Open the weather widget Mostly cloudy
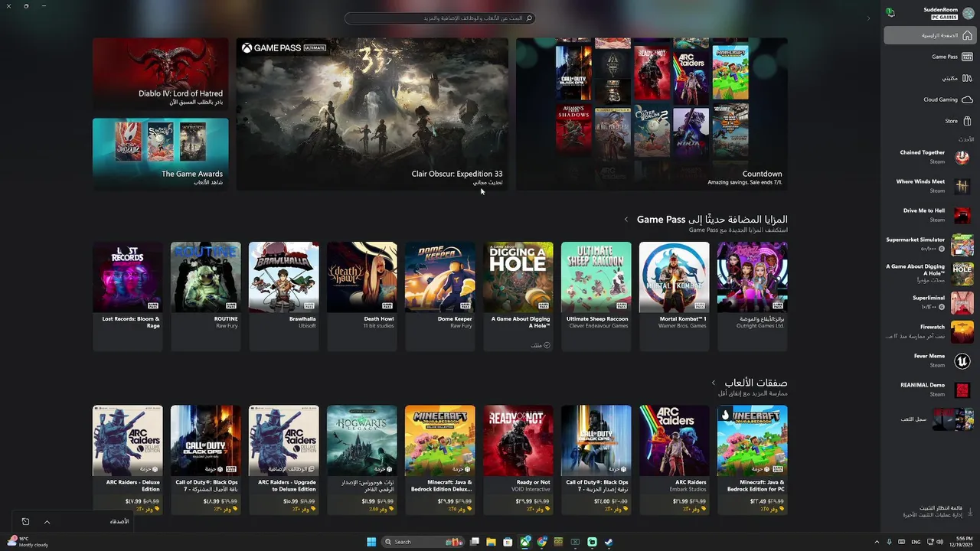This screenshot has height=551, width=980. (28, 542)
